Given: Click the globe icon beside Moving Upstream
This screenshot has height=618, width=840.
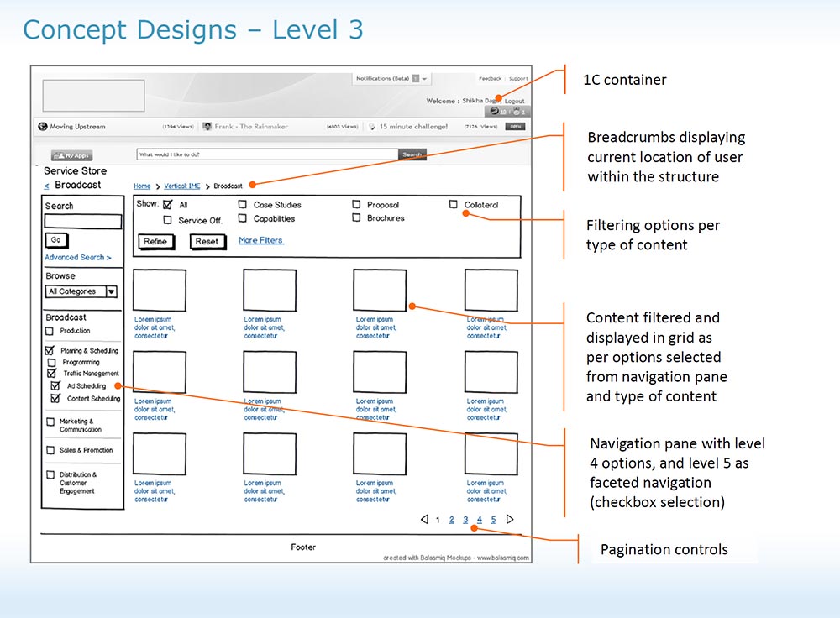Looking at the screenshot, I should click(x=42, y=127).
